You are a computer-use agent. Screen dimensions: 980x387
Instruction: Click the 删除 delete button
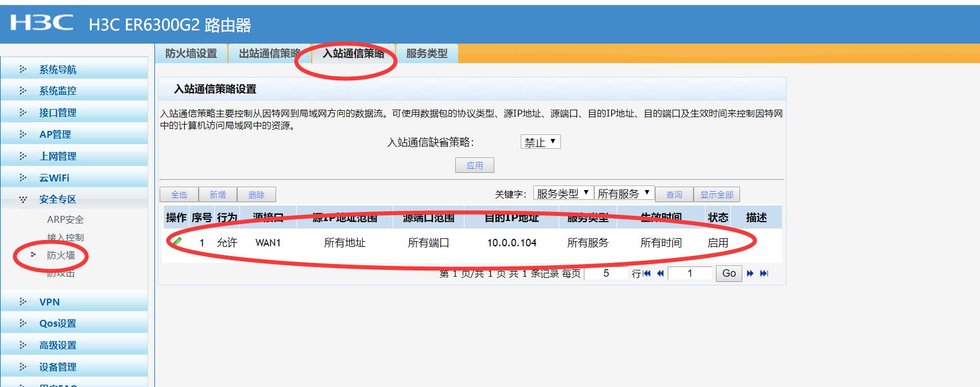coord(257,195)
